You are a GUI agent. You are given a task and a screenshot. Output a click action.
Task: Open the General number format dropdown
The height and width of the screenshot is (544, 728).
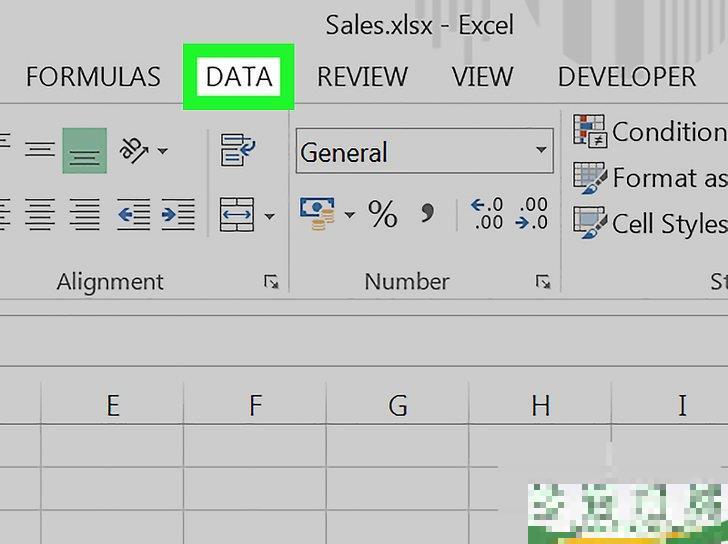[541, 152]
